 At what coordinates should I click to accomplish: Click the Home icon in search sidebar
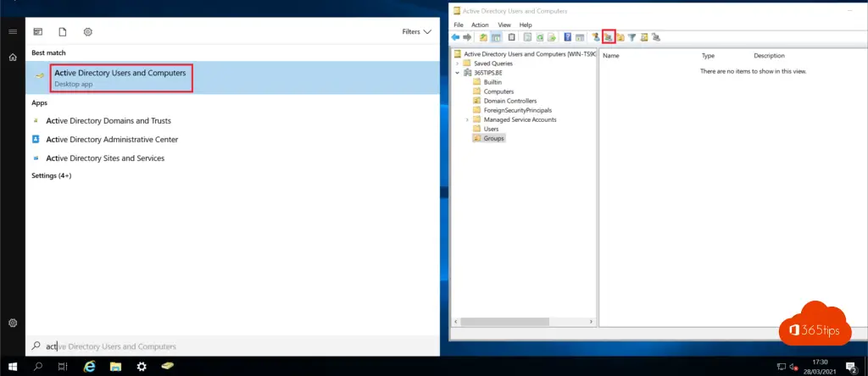click(12, 57)
